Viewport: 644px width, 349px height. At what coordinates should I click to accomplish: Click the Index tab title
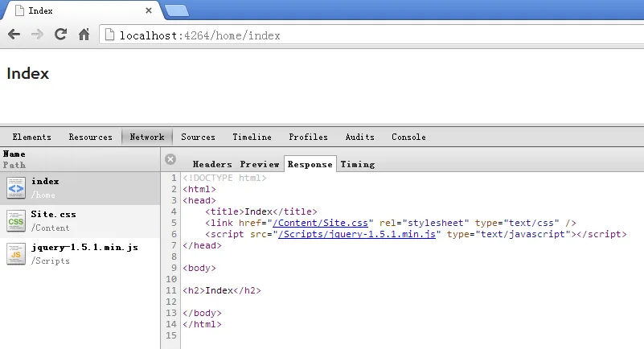coord(40,11)
